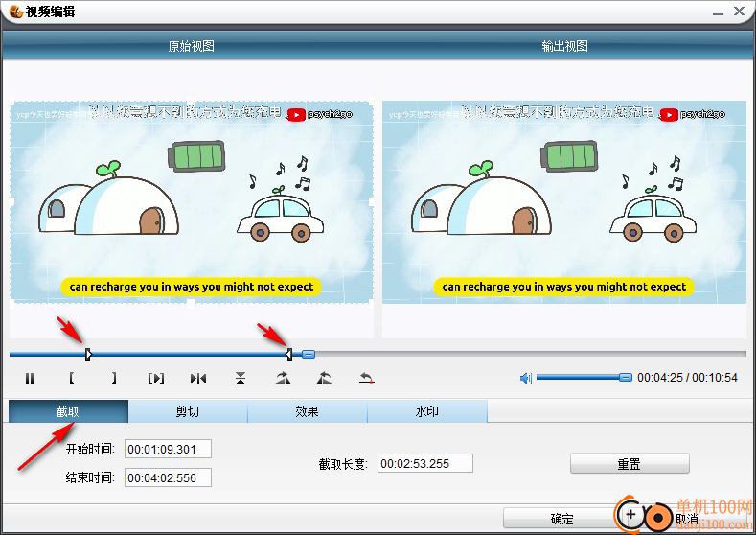Confirm the edit with 确定 button
The image size is (756, 535).
tap(562, 519)
